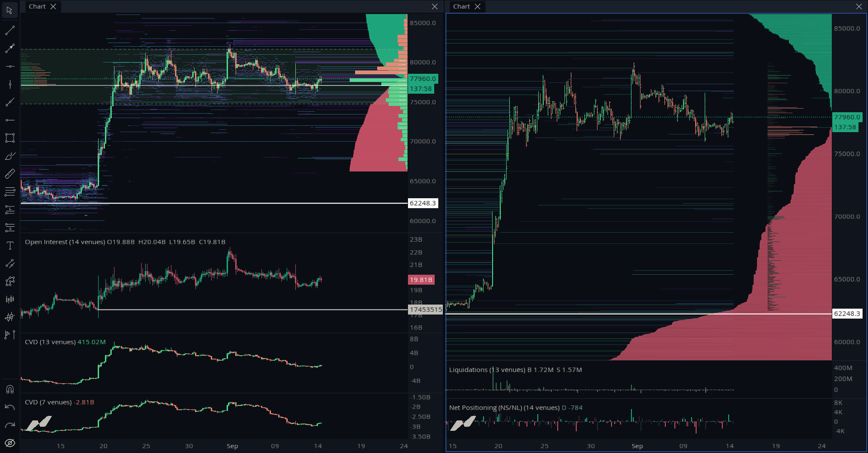Image resolution: width=868 pixels, height=453 pixels.
Task: Toggle visibility of all drawings
Action: point(9,443)
